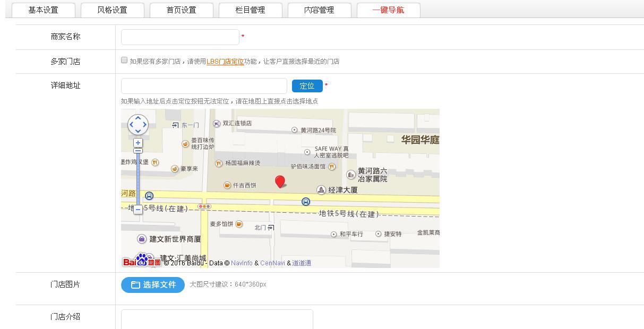Select the 一键导航 tab
Image resolution: width=644 pixels, height=329 pixels.
click(x=389, y=10)
